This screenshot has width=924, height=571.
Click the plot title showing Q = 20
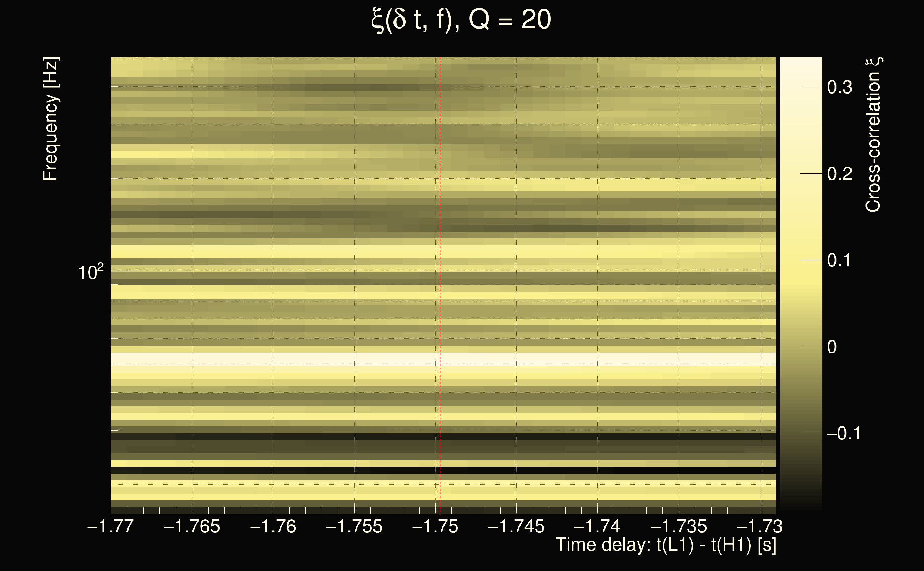pos(461,20)
